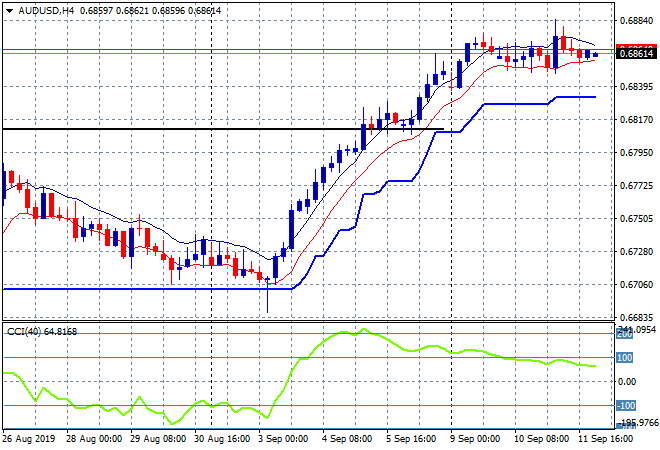Image resolution: width=660 pixels, height=450 pixels.
Task: Click the CCI -100 level label
Action: point(626,406)
